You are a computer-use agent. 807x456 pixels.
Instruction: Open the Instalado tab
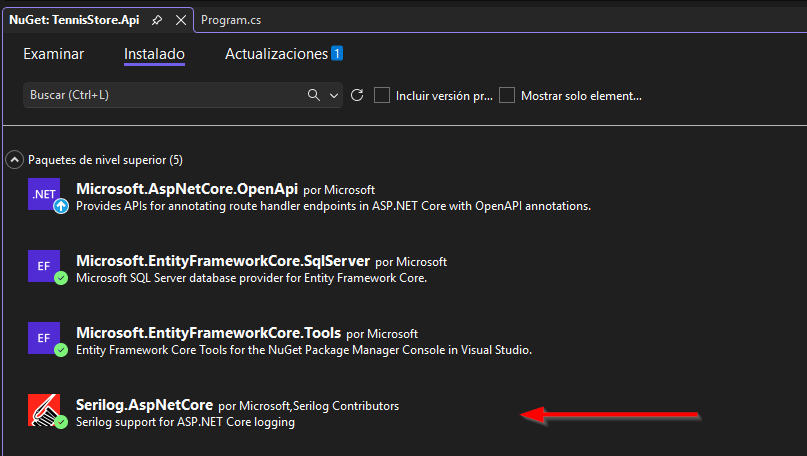coord(154,54)
